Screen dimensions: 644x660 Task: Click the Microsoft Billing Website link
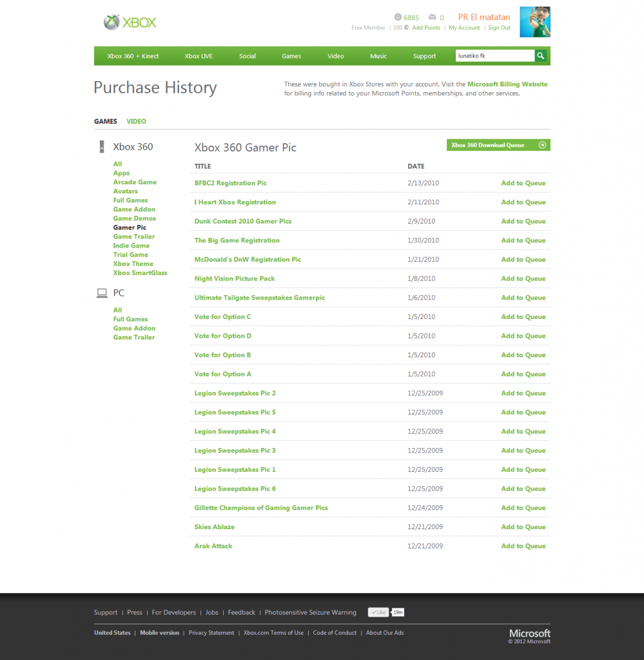(x=507, y=84)
